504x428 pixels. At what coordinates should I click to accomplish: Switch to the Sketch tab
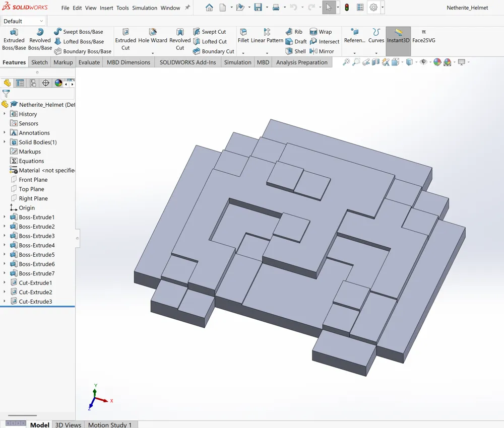tap(39, 62)
